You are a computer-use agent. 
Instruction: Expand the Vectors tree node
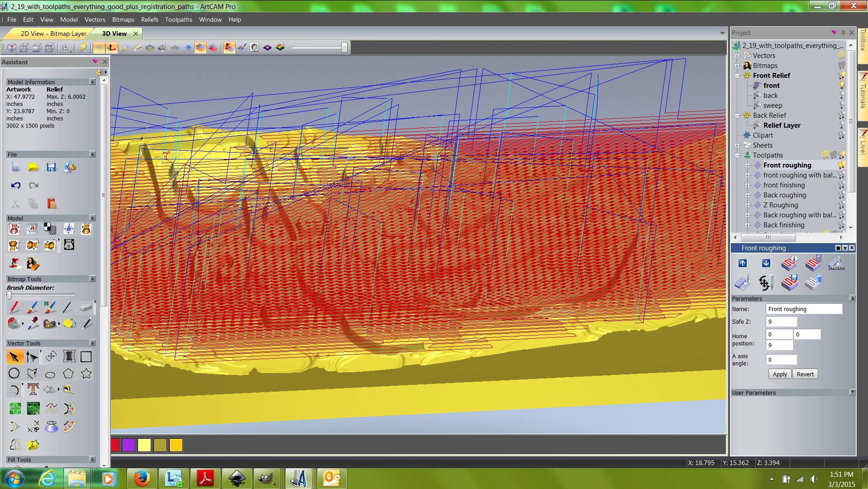pos(737,56)
